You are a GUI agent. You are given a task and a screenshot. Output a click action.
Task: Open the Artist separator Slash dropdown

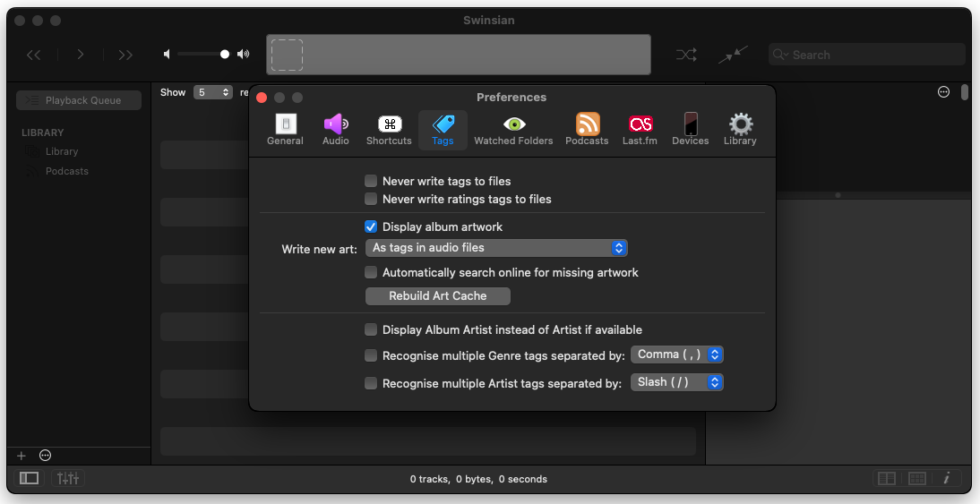(677, 382)
